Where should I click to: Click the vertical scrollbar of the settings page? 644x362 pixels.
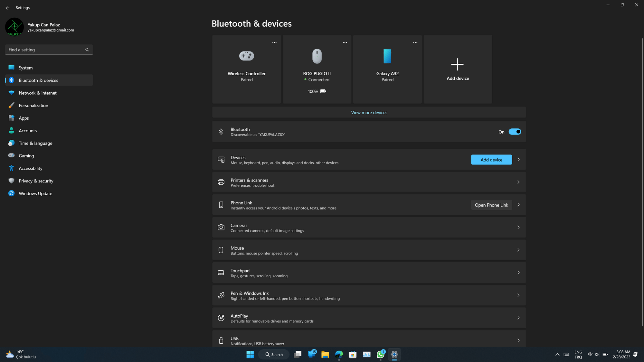click(642, 182)
